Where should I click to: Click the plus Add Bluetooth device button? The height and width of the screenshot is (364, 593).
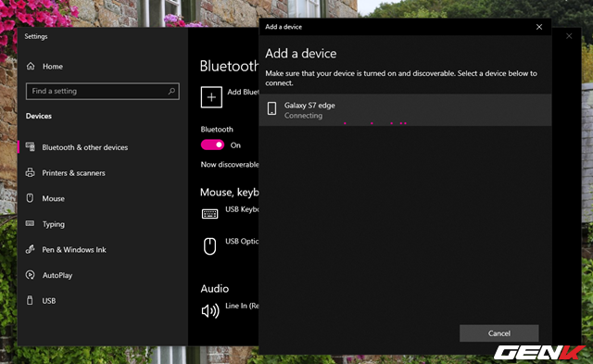click(x=211, y=97)
